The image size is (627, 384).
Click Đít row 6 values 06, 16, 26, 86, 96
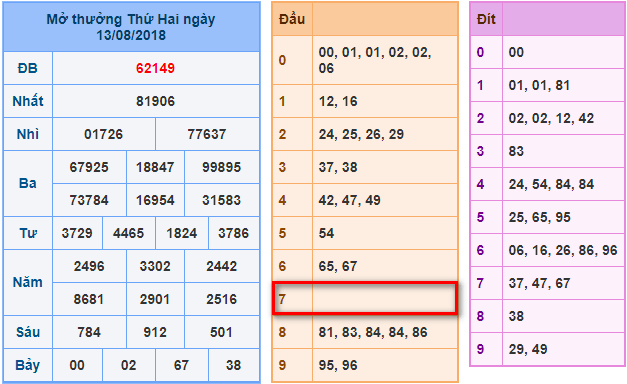pos(563,250)
